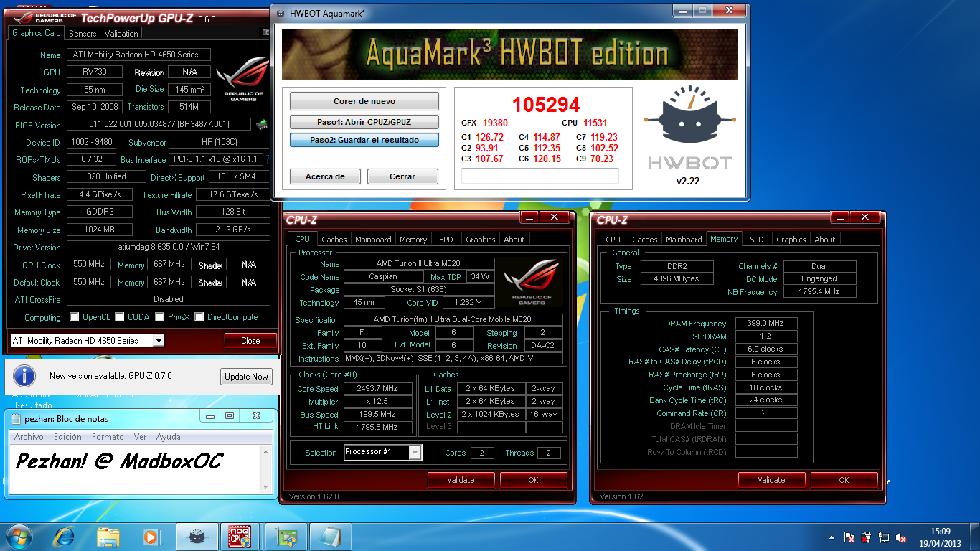This screenshot has height=551, width=980.
Task: Click the Acerca de button
Action: pos(325,176)
